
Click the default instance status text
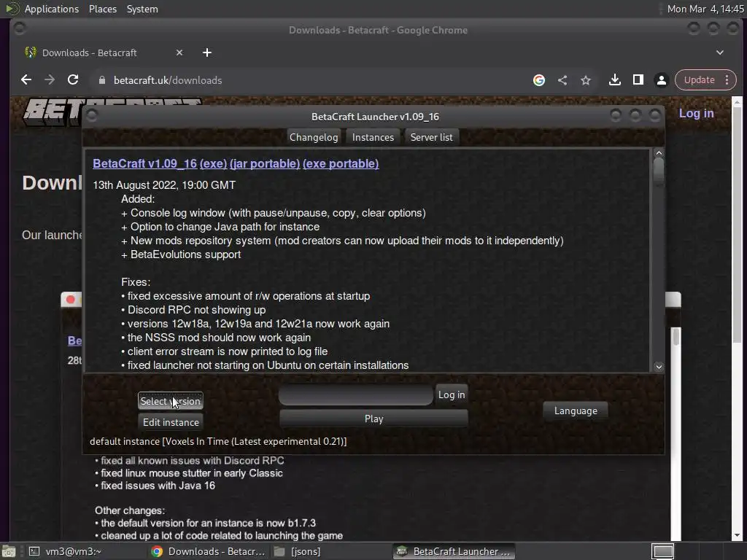(x=218, y=441)
